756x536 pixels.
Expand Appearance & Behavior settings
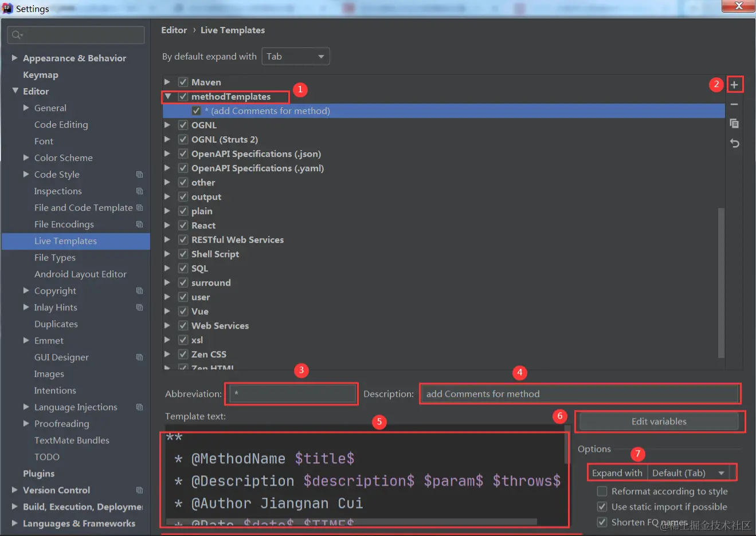(15, 58)
